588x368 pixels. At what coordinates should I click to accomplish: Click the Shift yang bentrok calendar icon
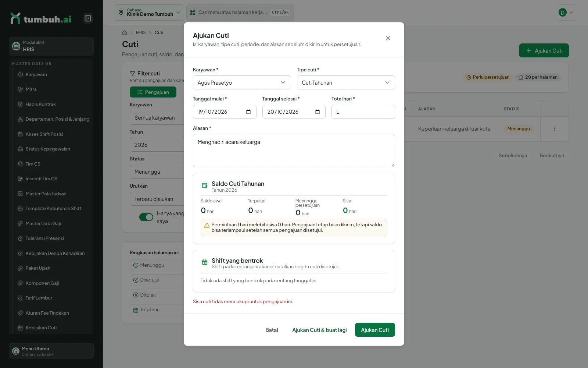tap(205, 262)
